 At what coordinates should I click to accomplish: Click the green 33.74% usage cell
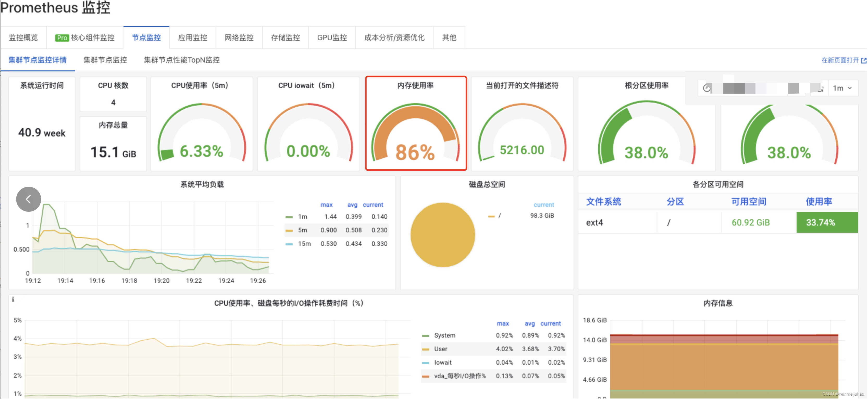point(827,222)
